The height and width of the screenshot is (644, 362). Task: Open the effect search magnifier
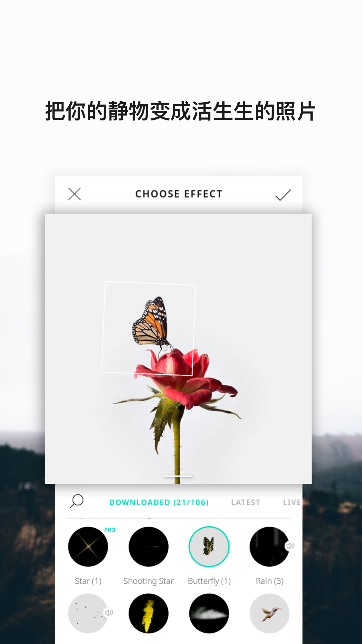tap(77, 501)
